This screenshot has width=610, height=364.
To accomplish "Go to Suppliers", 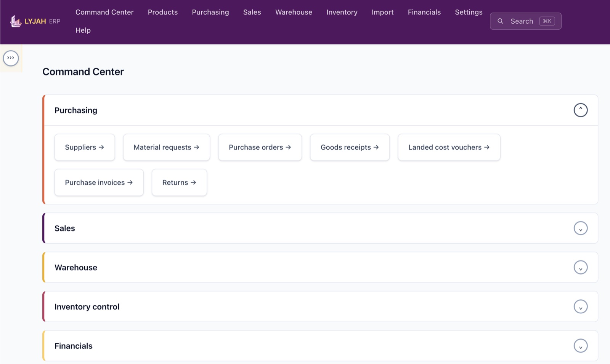I will (x=85, y=147).
